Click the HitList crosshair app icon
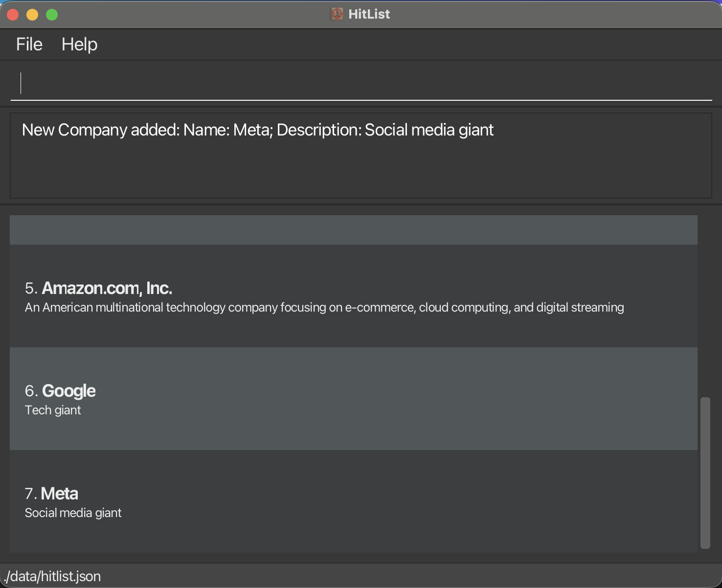Image resolution: width=722 pixels, height=588 pixels. [x=337, y=14]
